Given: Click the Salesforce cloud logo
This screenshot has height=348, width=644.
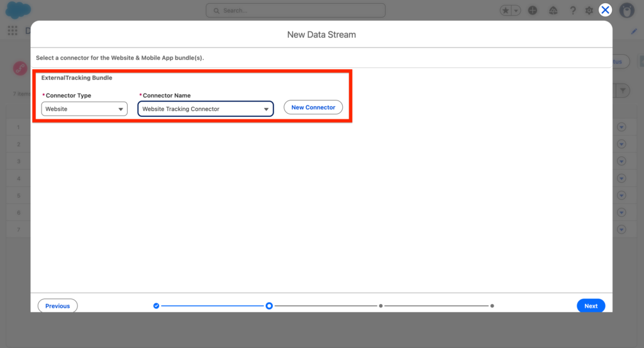Looking at the screenshot, I should (18, 10).
